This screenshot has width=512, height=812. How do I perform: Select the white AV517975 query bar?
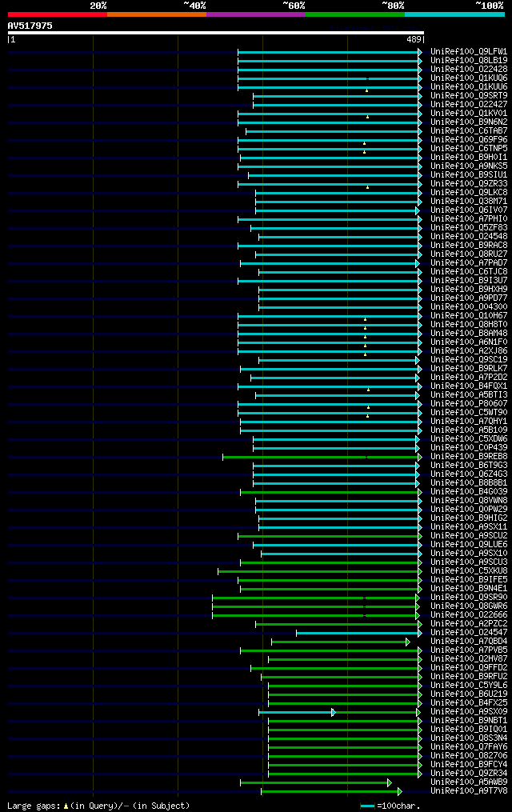point(216,33)
